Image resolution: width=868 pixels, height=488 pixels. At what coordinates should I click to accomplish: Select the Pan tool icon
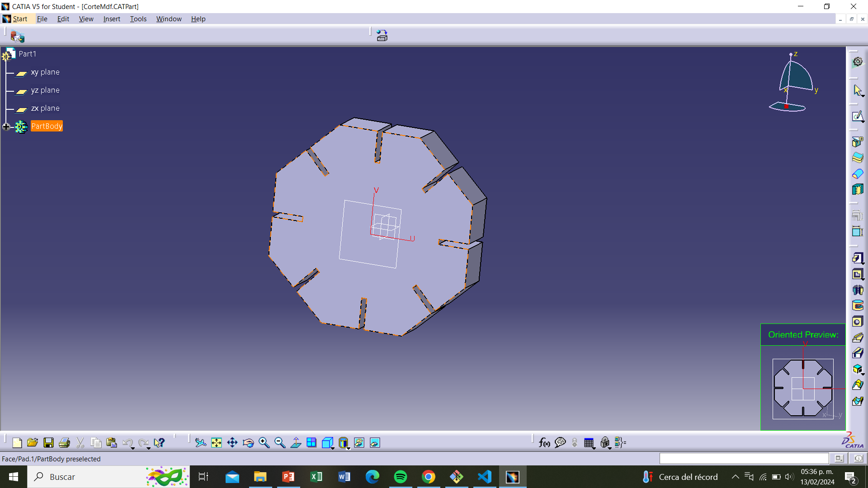pyautogui.click(x=232, y=443)
